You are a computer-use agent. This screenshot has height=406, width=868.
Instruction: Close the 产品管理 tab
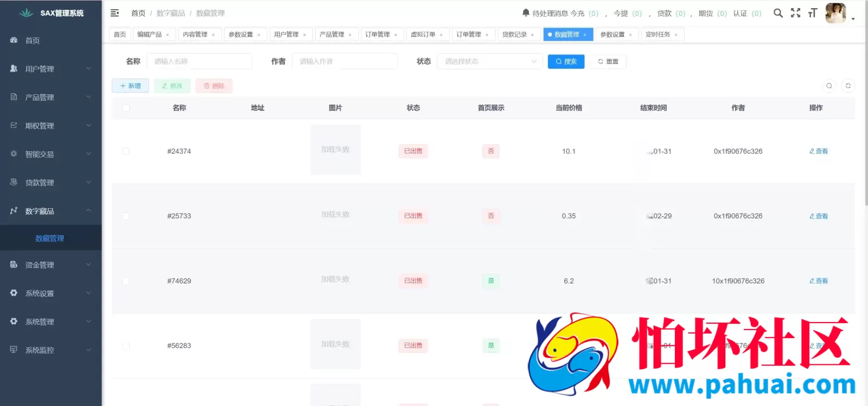350,35
